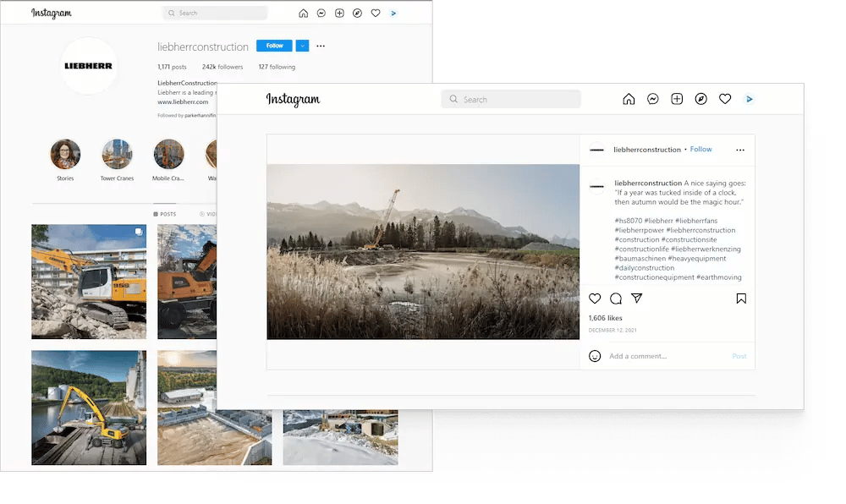Open post options three-dot menu
The image size is (846, 504).
coord(740,150)
